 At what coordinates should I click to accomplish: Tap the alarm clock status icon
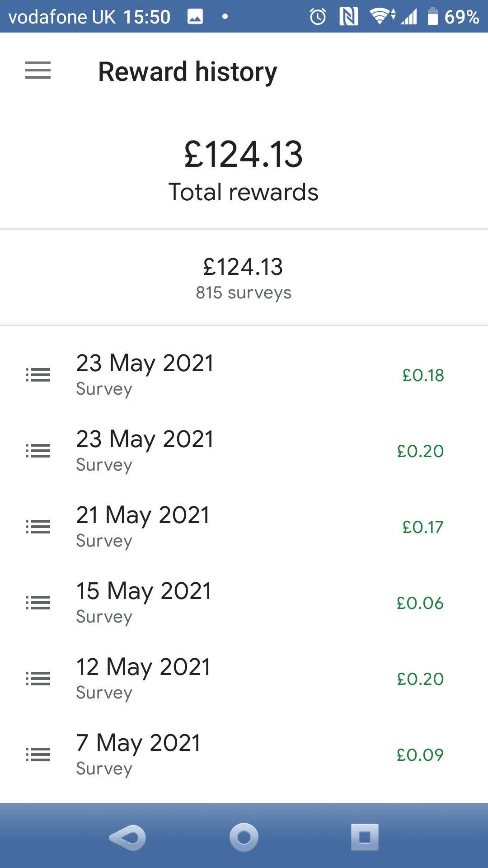pyautogui.click(x=318, y=17)
